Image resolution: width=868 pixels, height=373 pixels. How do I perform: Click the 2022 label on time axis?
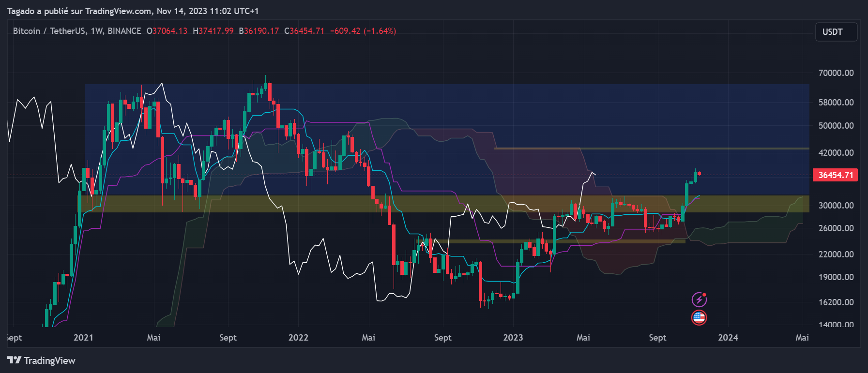298,338
